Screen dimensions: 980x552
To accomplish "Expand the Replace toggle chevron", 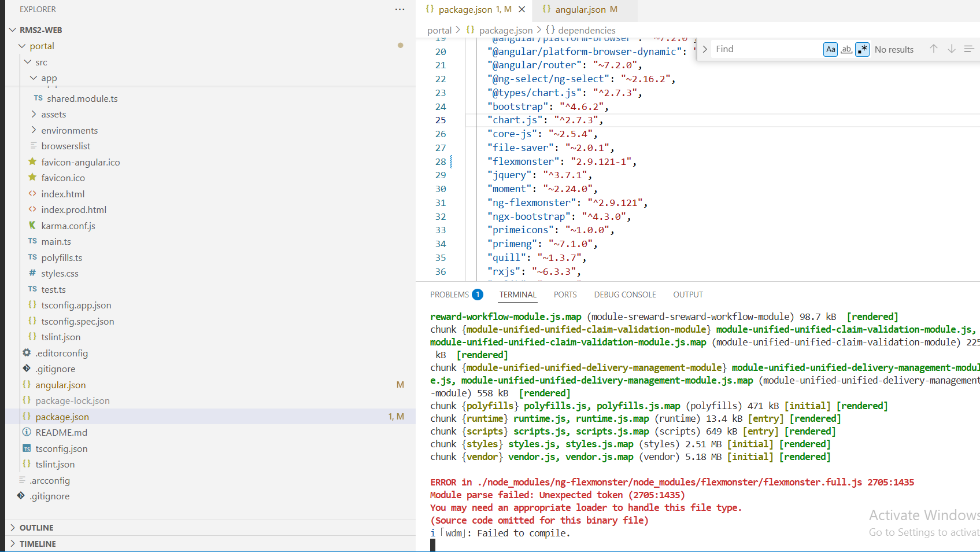I will pyautogui.click(x=705, y=49).
